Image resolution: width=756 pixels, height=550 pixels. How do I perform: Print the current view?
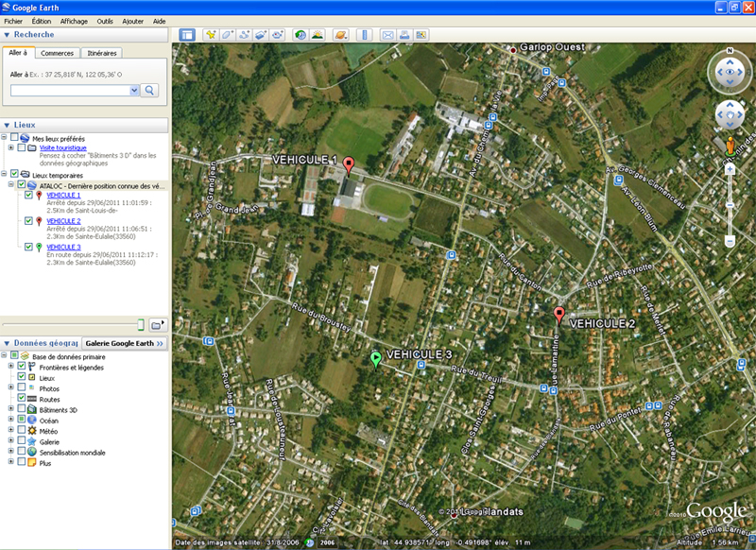click(x=404, y=35)
